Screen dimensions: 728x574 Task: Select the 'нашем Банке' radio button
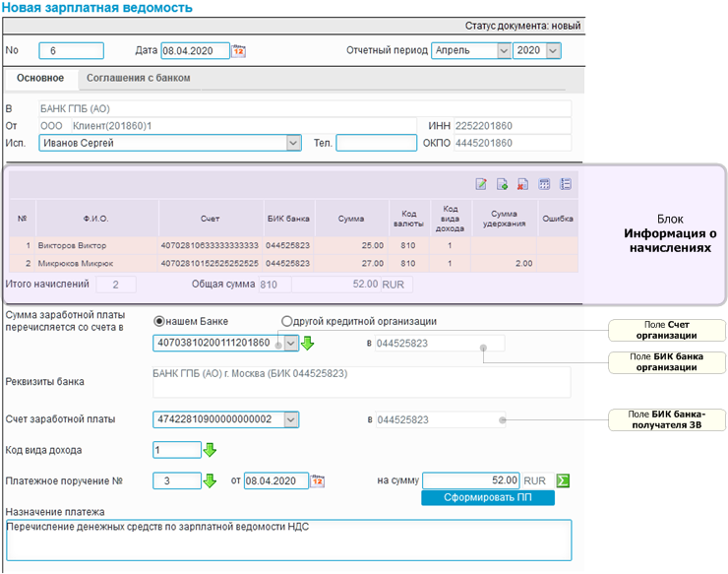pyautogui.click(x=160, y=321)
